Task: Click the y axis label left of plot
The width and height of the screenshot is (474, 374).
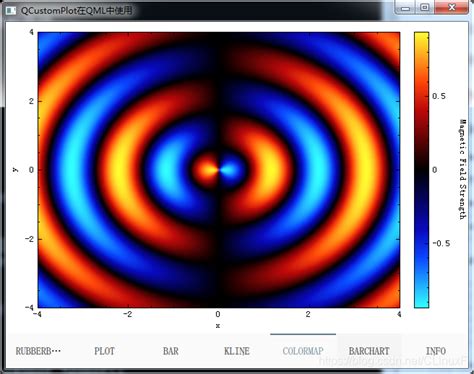Action: (x=15, y=170)
